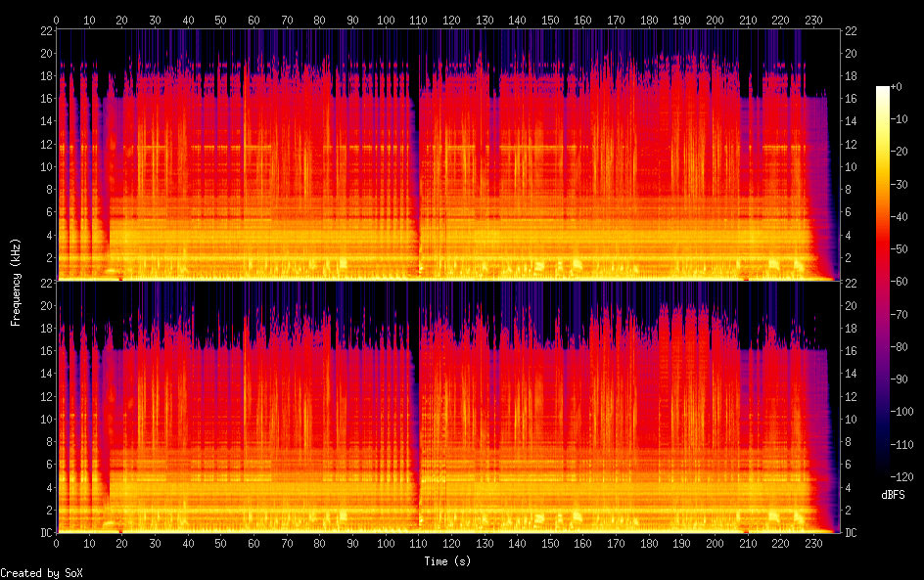Click the "DC" label on the left frequency axis
The height and width of the screenshot is (580, 924).
45,532
